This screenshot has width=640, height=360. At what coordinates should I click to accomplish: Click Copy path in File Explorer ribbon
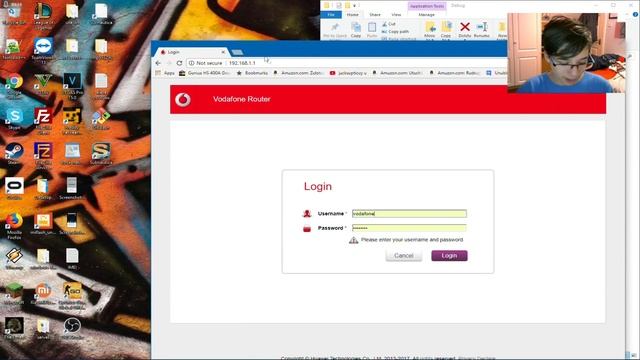point(395,31)
